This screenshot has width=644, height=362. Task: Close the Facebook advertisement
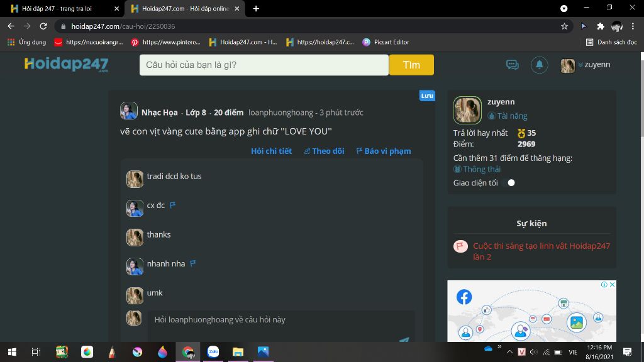613,285
